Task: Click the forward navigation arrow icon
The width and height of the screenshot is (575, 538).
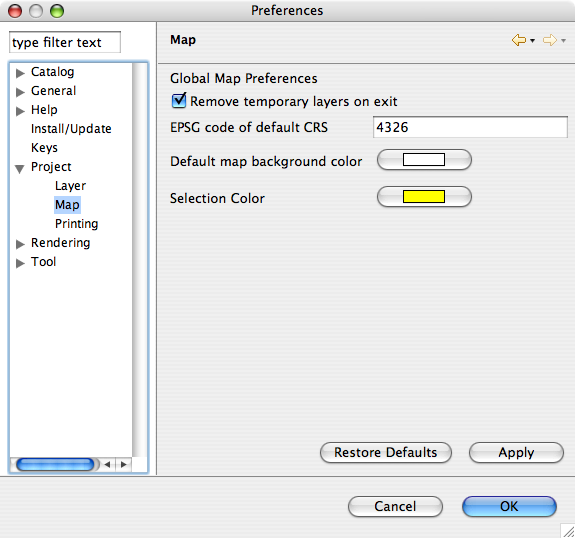Action: pyautogui.click(x=550, y=40)
